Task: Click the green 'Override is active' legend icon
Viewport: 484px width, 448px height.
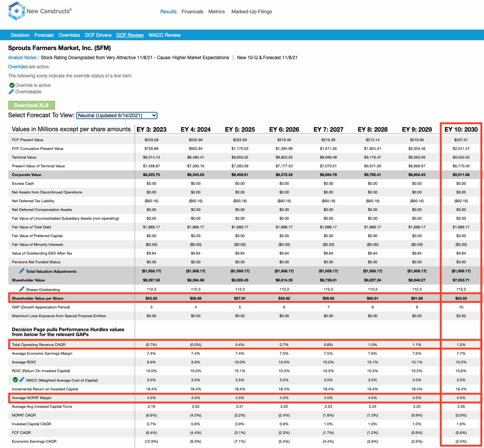Action: pyautogui.click(x=12, y=85)
